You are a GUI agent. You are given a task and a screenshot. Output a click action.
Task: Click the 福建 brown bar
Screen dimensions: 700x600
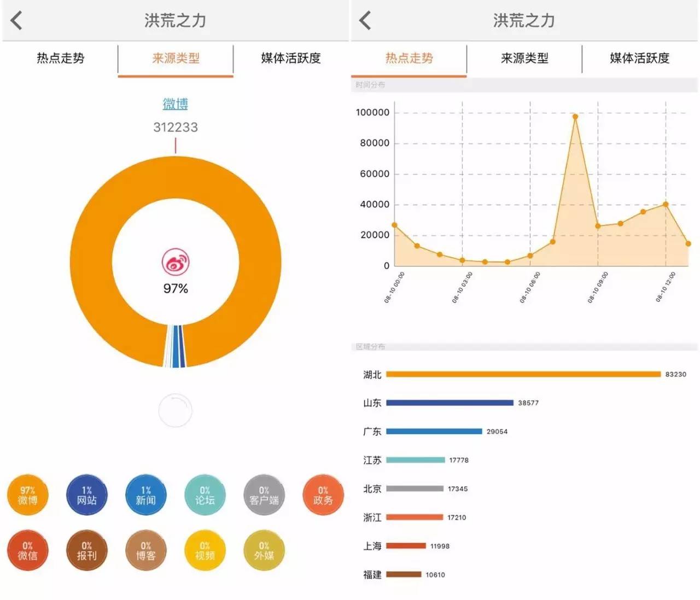point(404,574)
